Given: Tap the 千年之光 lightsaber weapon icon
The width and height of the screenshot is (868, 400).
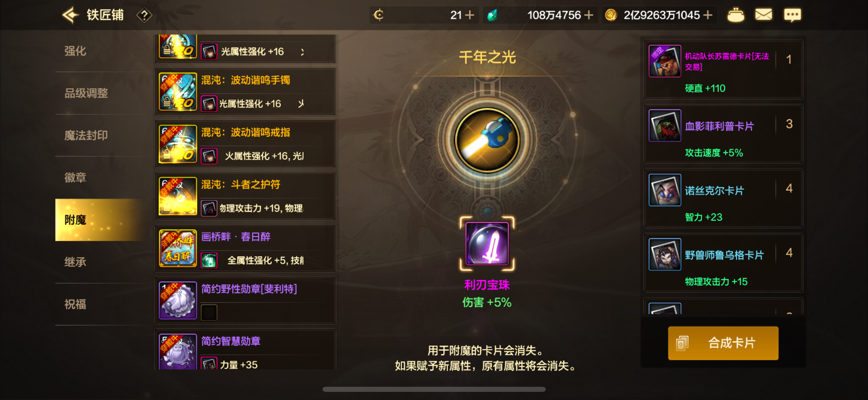Looking at the screenshot, I should point(487,140).
